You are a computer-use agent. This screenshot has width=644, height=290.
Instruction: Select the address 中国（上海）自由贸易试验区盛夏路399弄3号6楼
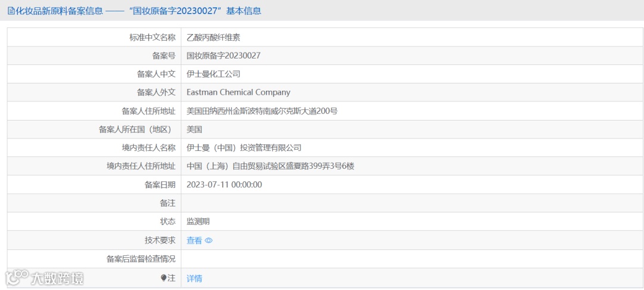point(270,166)
